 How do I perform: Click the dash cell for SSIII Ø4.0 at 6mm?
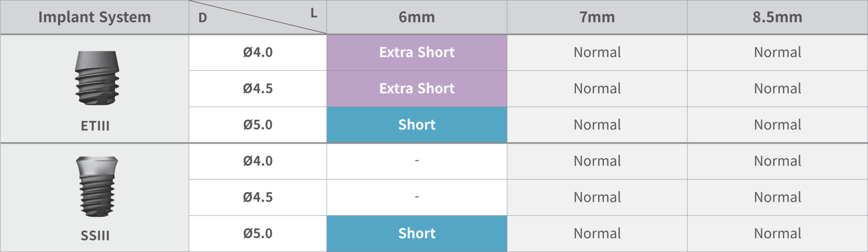(417, 161)
